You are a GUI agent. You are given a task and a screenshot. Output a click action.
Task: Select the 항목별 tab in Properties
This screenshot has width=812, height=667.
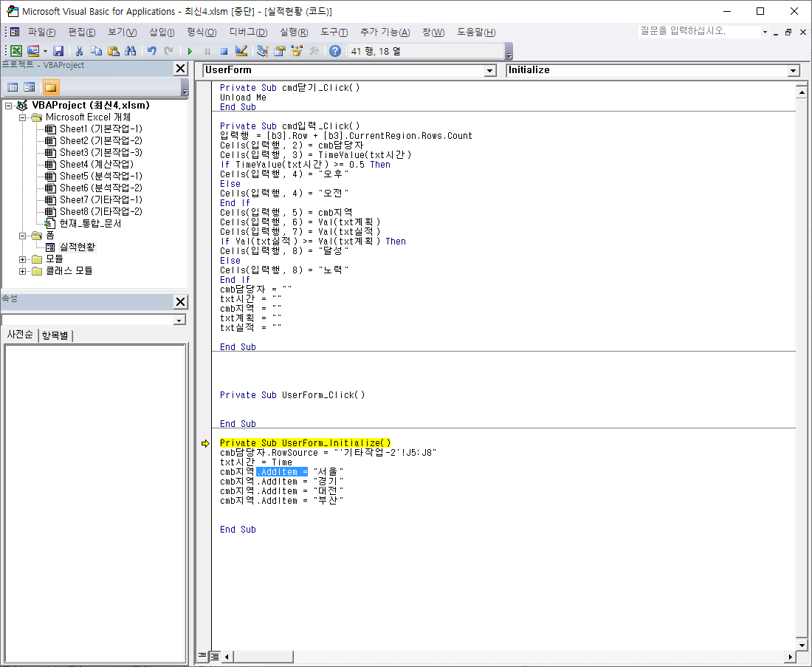point(56,335)
